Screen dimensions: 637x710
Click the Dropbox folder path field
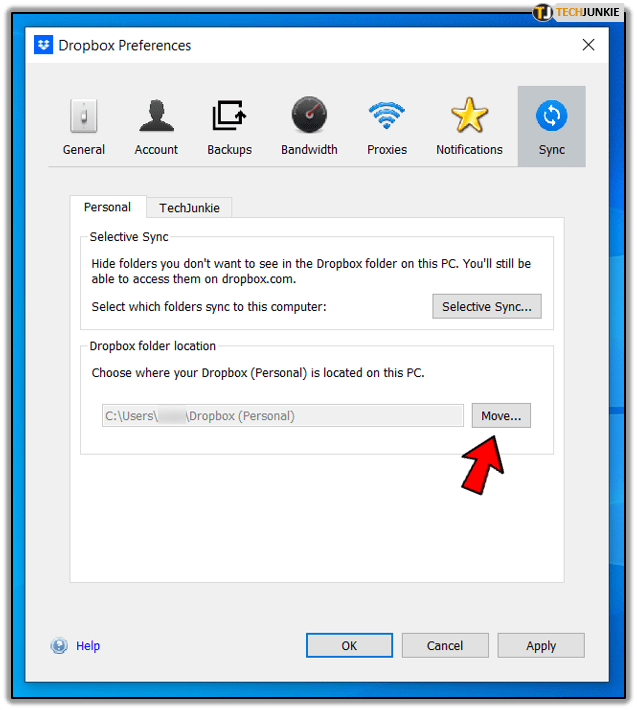[x=283, y=416]
